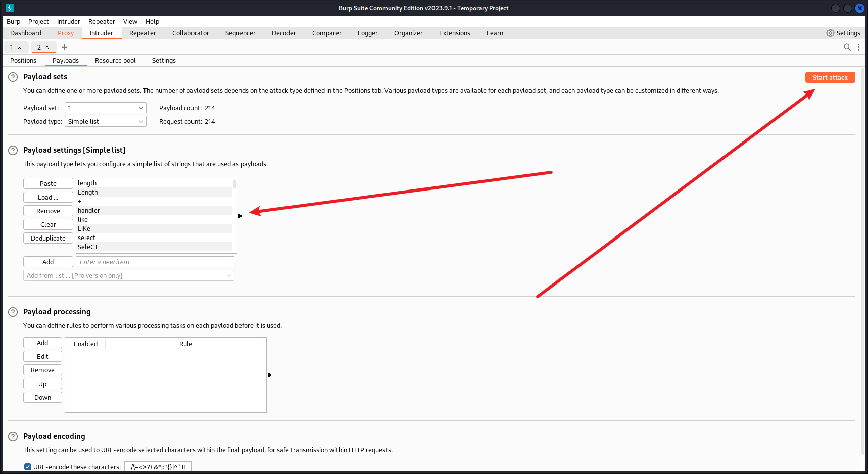Viewport: 868px width, 474px height.
Task: Click the search magnifier icon
Action: [x=847, y=47]
